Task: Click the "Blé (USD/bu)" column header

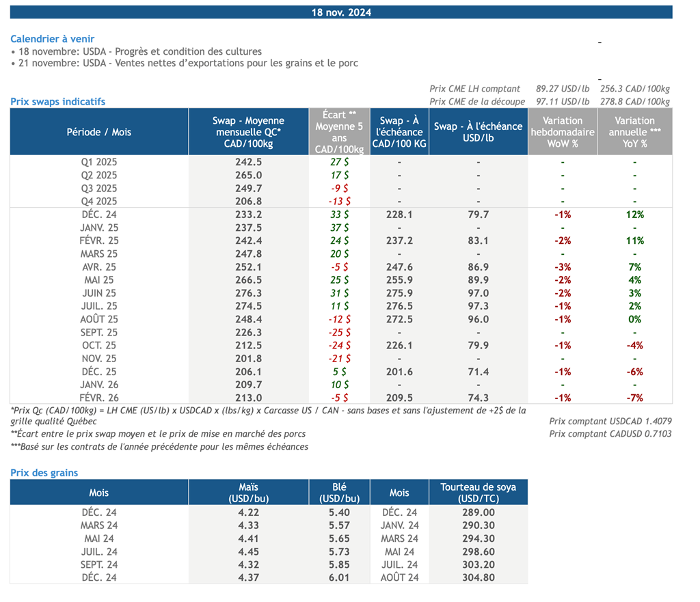Action: (340, 492)
